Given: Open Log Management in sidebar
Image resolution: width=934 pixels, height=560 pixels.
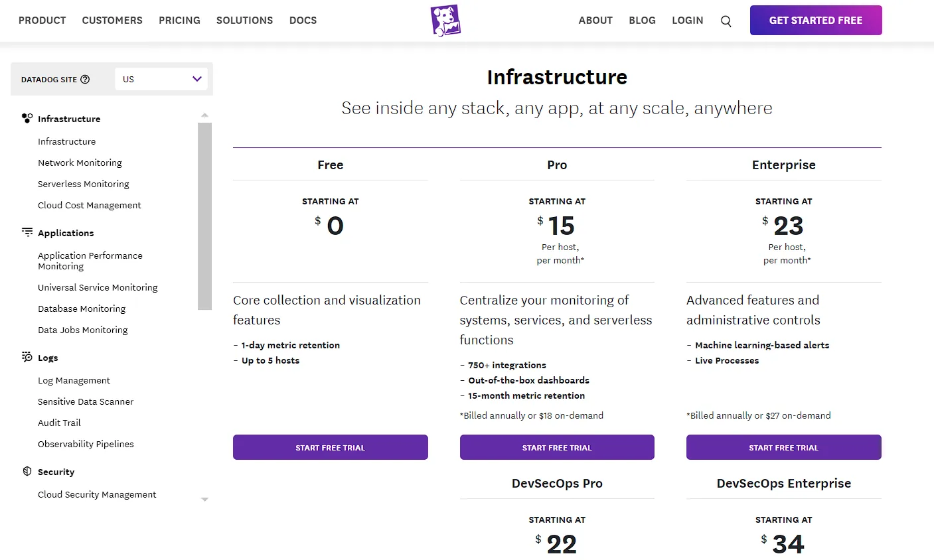Looking at the screenshot, I should 74,380.
